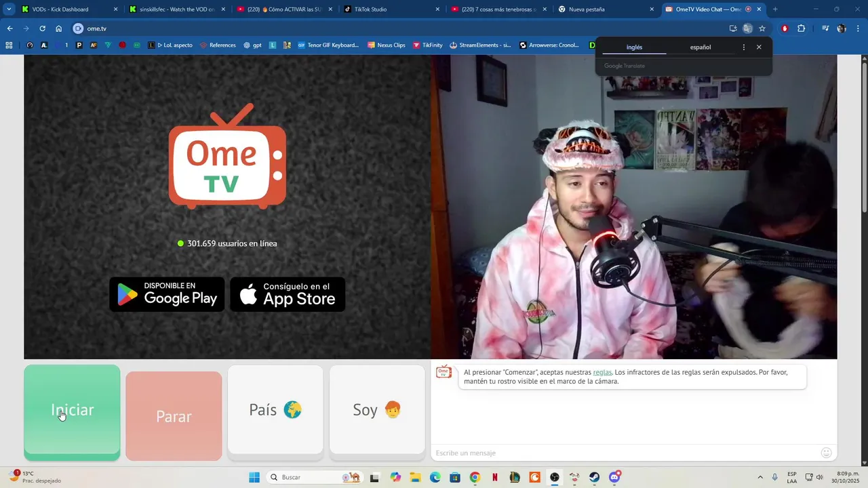Switch to Nueva pestaña tab
The height and width of the screenshot is (488, 868).
(604, 9)
